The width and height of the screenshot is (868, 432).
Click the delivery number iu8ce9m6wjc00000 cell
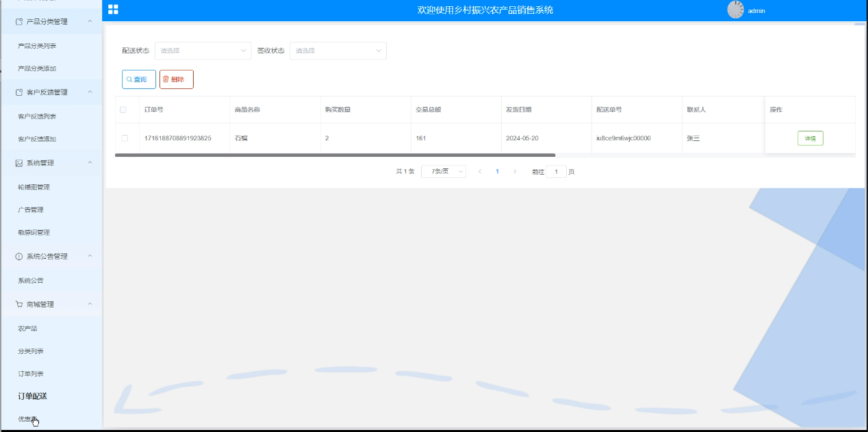[x=624, y=138]
